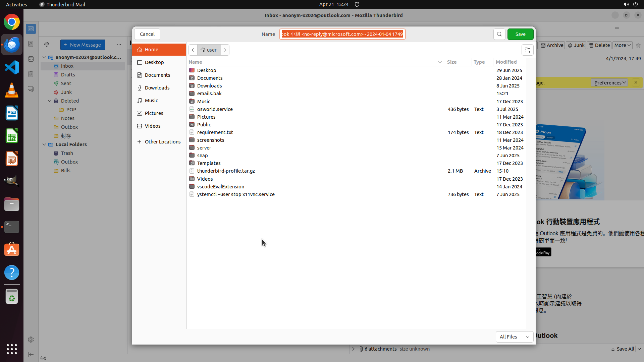Open Google Chrome from the dock
Image resolution: width=644 pixels, height=362 pixels.
(12, 22)
